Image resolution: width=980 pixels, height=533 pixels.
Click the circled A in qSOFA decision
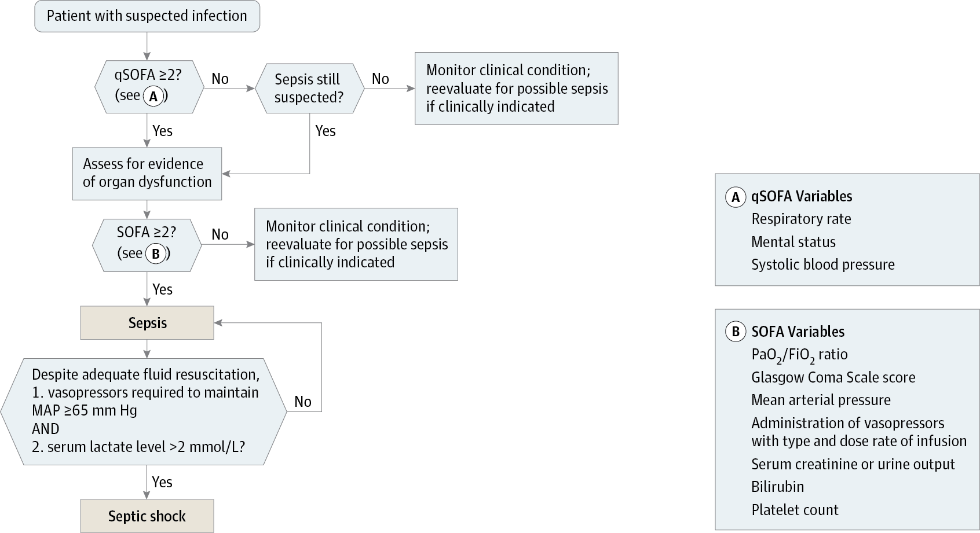153,97
